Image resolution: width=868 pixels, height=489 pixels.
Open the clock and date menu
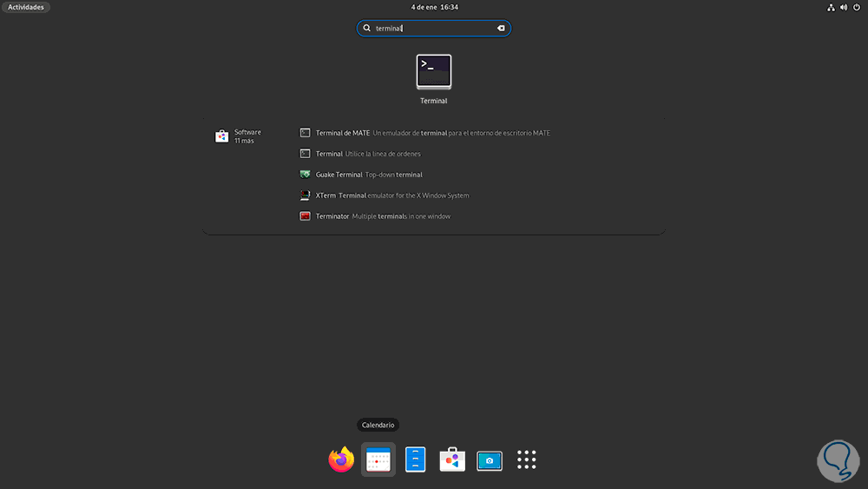pos(435,7)
